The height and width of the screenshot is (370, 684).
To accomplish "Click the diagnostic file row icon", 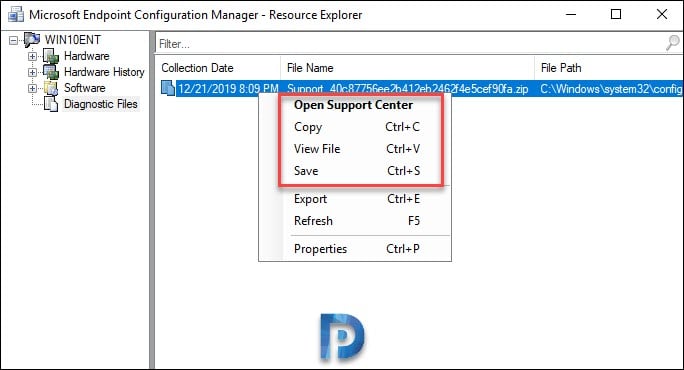I will (x=168, y=89).
